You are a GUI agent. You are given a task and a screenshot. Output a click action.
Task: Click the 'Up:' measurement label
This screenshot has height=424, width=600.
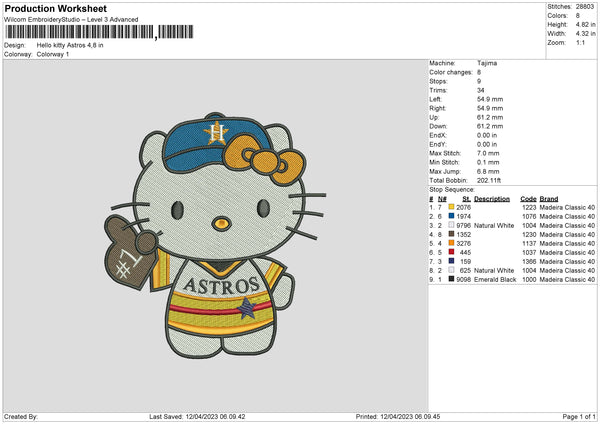pyautogui.click(x=434, y=117)
